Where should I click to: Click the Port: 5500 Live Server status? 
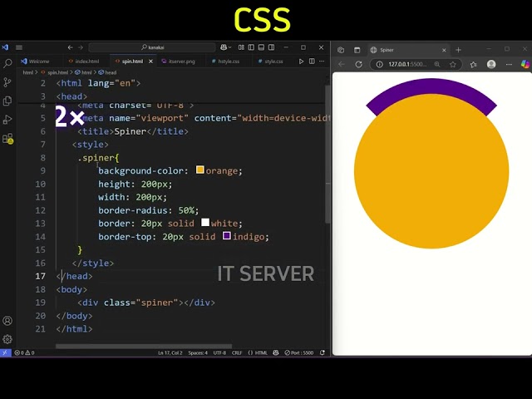[x=299, y=352]
